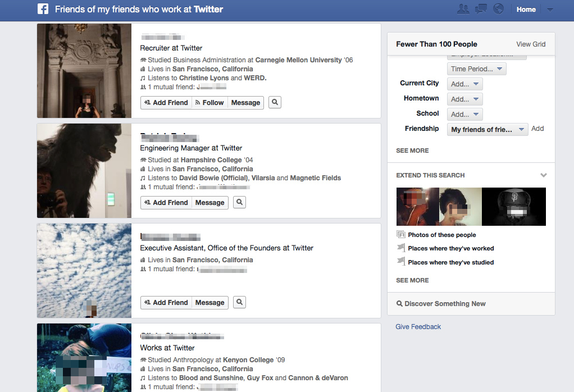Open Guy Fox music link
This screenshot has width=574, height=392.
point(260,378)
